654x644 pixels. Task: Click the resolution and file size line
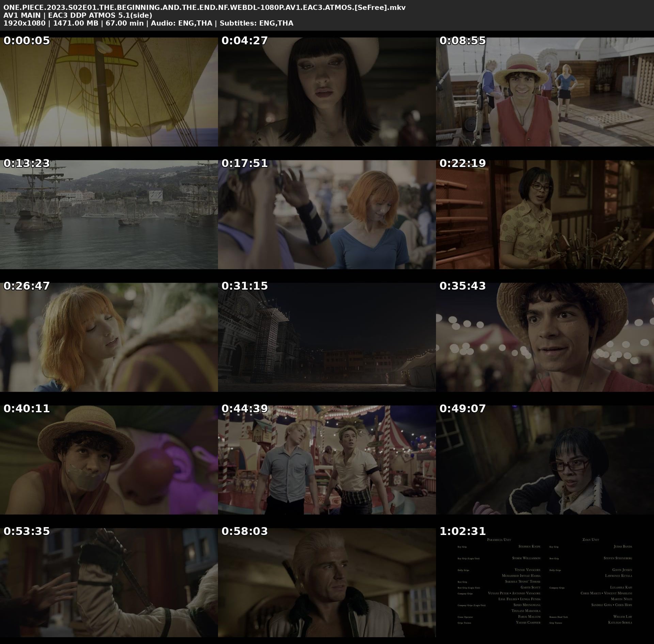[148, 23]
